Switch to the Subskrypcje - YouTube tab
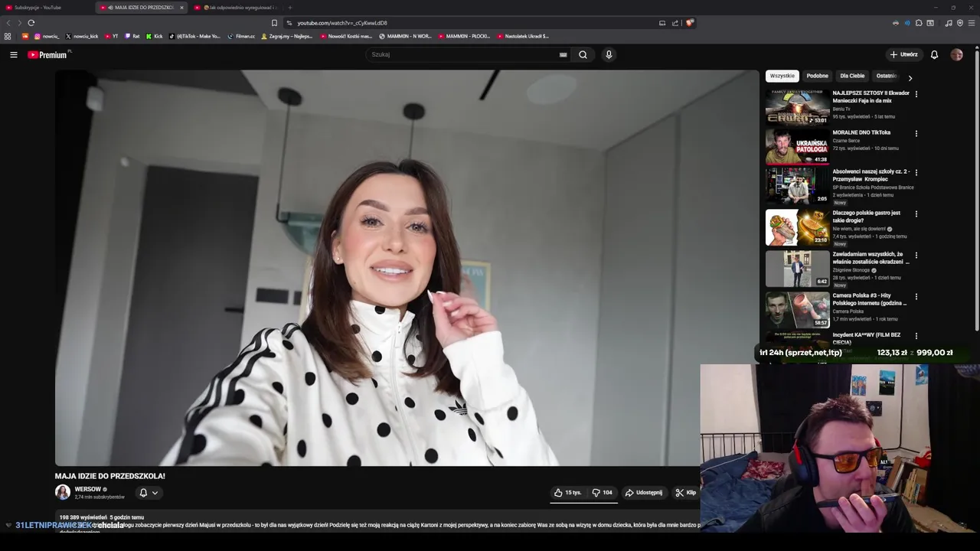The width and height of the screenshot is (980, 551). (x=38, y=7)
